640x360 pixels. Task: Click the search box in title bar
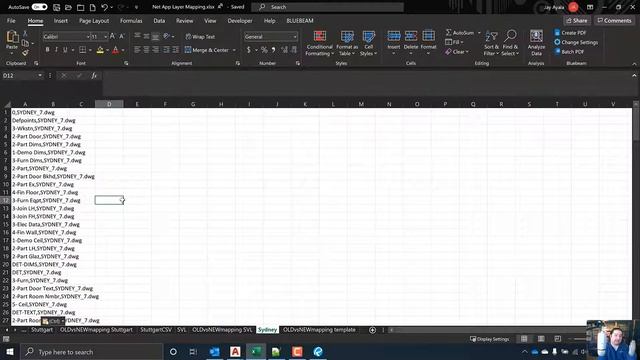(327, 7)
